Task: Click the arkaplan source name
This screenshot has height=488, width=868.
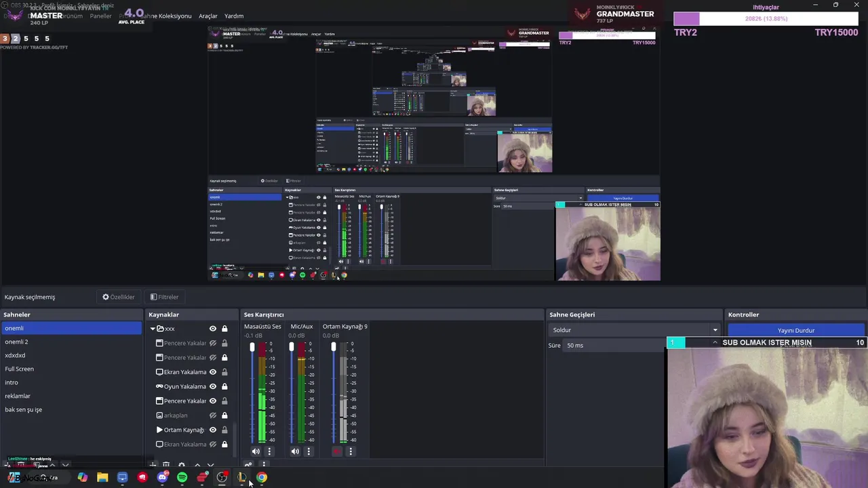Action: coord(176,415)
